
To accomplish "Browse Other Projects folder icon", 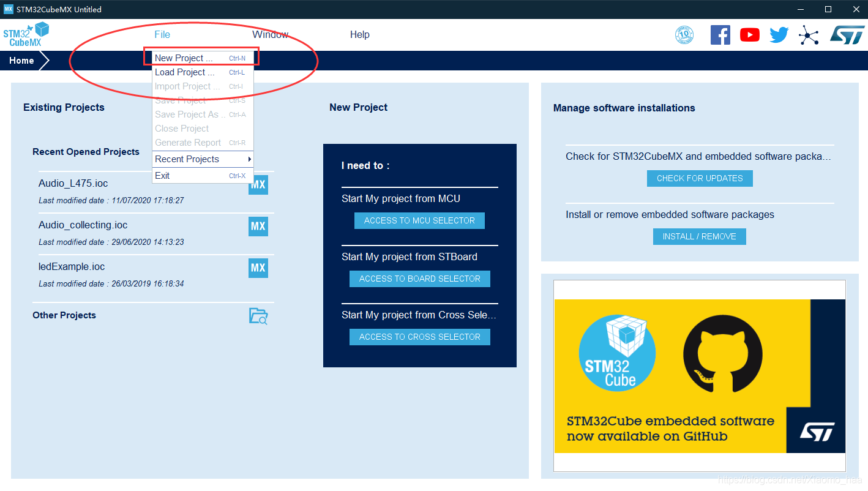I will coord(258,316).
